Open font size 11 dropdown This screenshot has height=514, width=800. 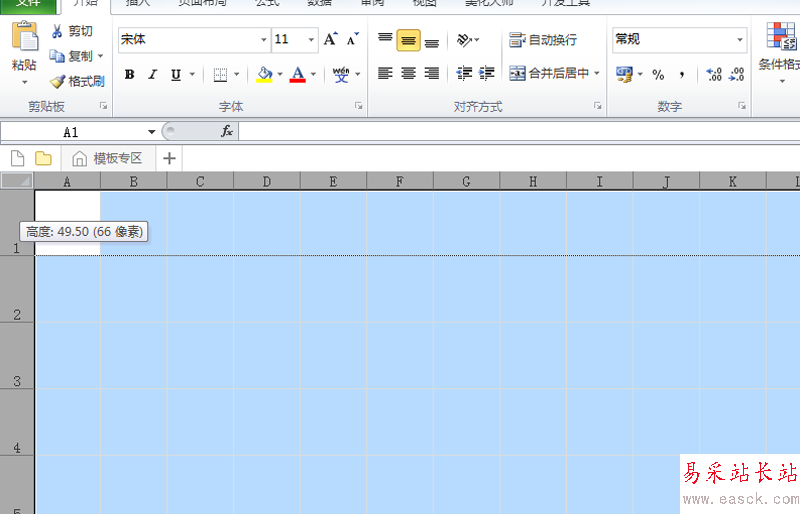click(311, 40)
